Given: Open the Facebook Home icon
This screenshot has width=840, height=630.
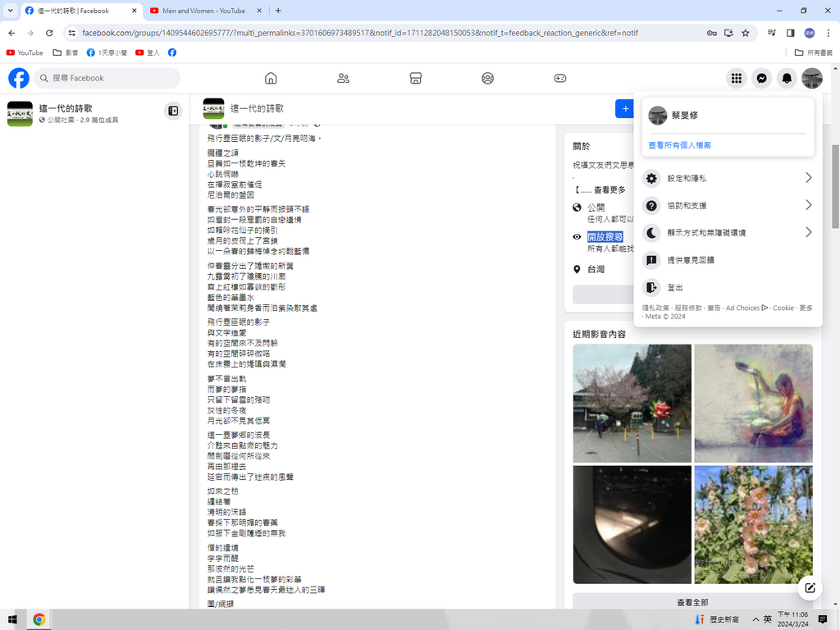Looking at the screenshot, I should (271, 78).
